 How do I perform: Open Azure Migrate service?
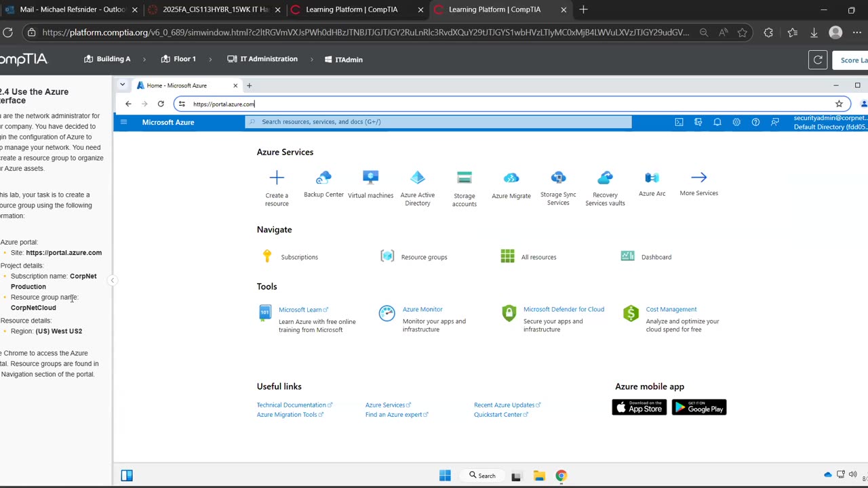click(511, 184)
